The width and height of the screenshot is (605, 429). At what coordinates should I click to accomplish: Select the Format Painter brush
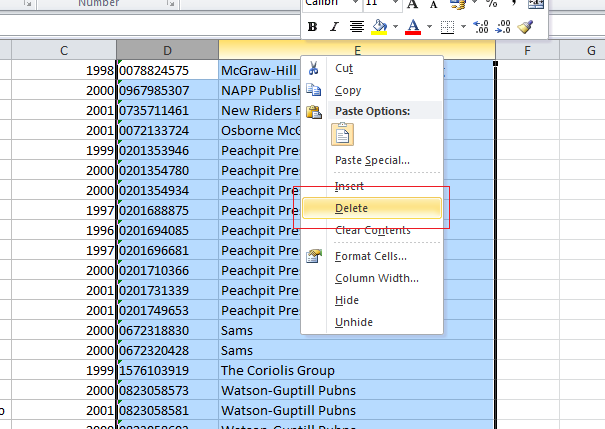526,27
